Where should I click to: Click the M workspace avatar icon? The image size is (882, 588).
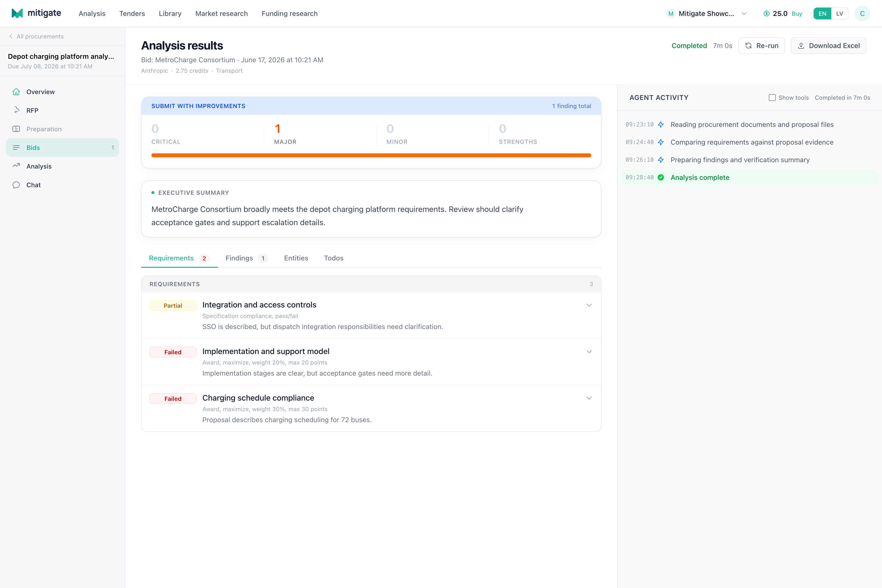(671, 13)
